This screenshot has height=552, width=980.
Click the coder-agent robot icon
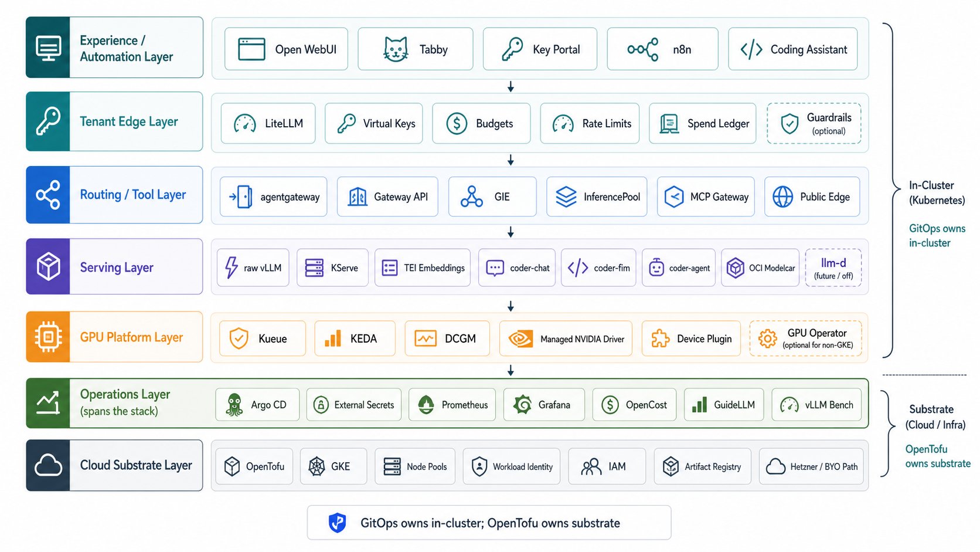click(656, 267)
